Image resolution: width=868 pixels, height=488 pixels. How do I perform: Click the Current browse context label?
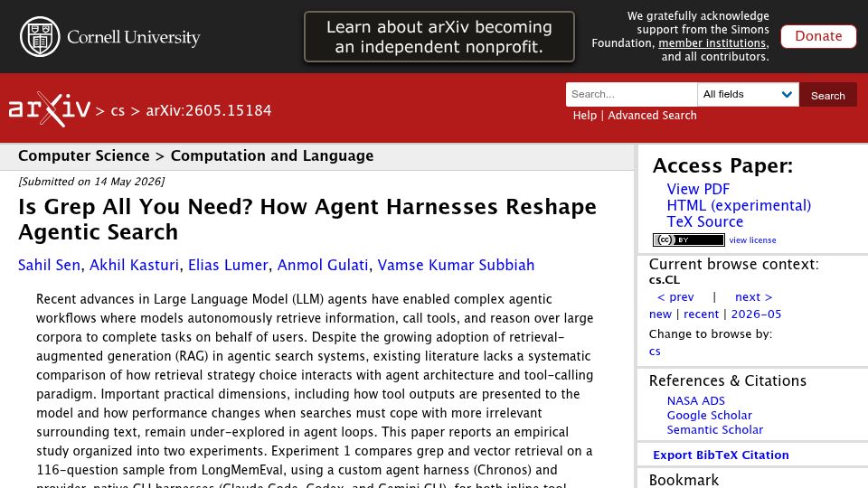(733, 264)
